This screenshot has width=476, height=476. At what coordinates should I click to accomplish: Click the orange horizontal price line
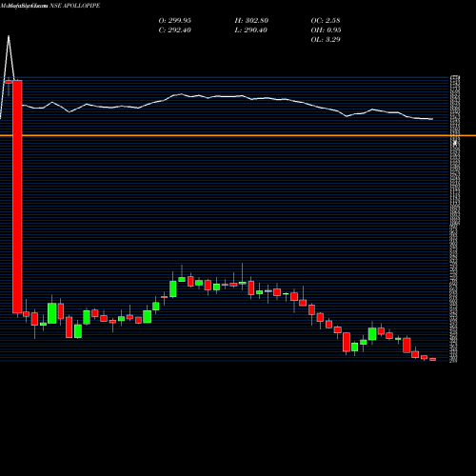coord(238,135)
